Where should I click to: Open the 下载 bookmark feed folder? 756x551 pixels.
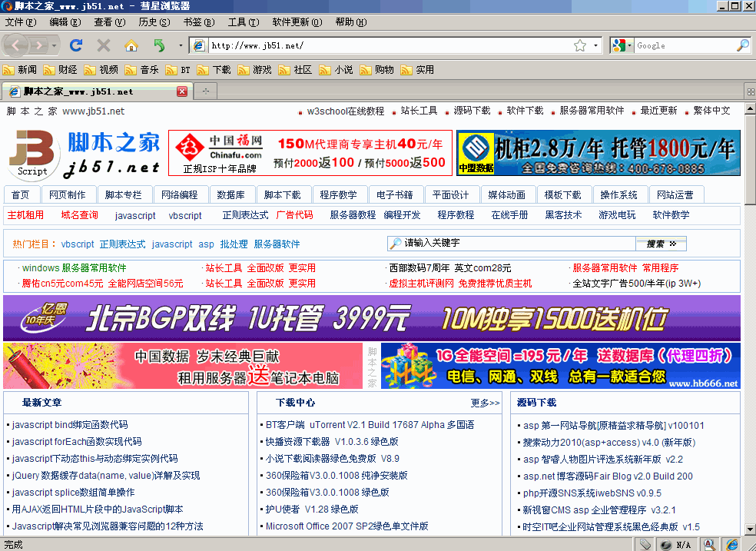(x=214, y=70)
